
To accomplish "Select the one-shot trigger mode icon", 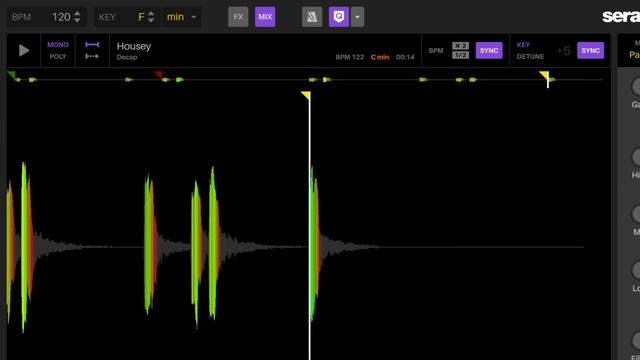I will click(x=92, y=56).
